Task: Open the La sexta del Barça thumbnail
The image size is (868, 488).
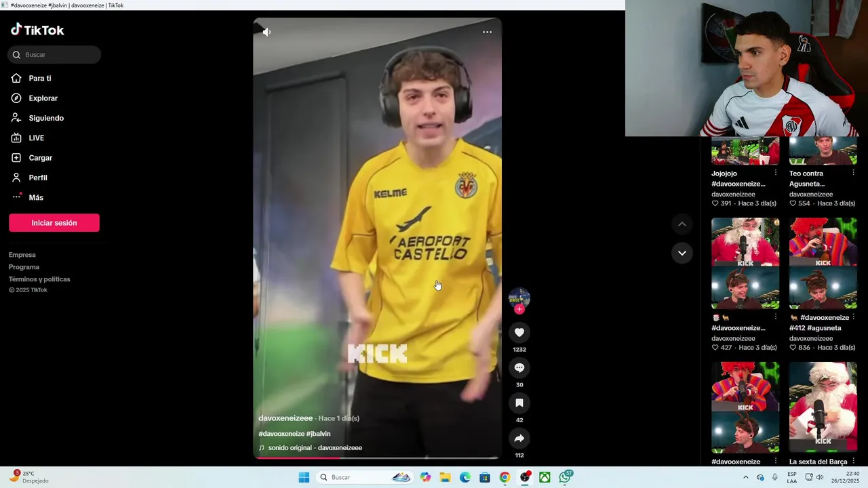Action: (823, 407)
